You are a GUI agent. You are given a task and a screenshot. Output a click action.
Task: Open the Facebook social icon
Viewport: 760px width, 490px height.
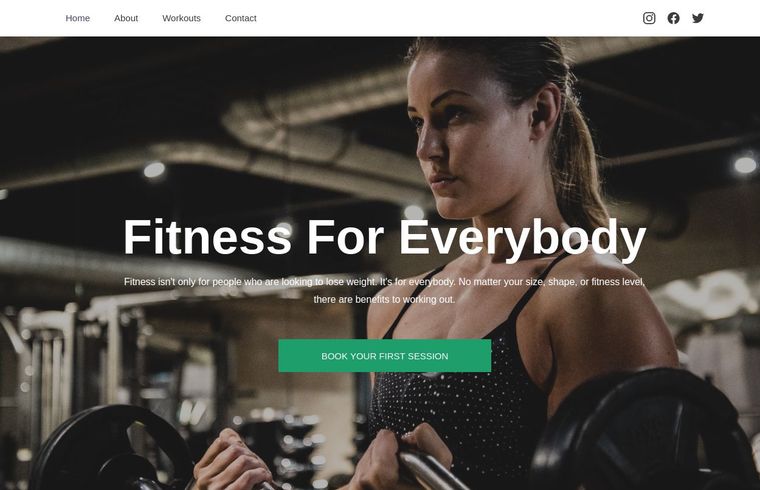click(x=673, y=18)
